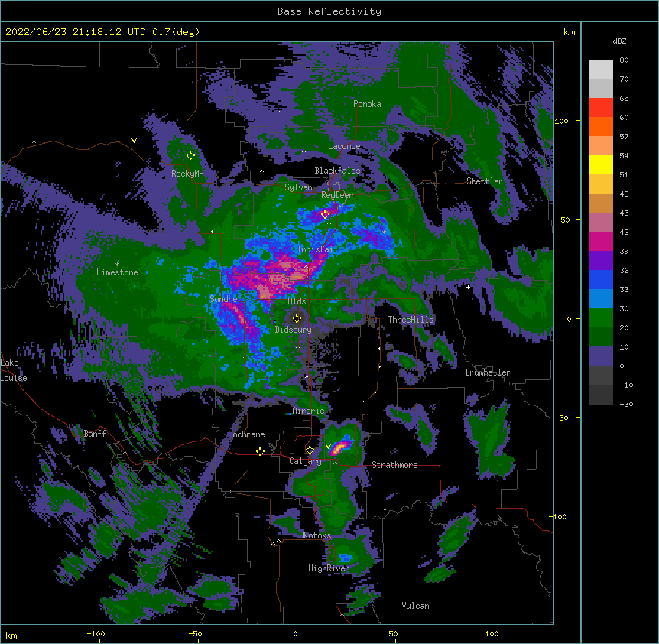659x644 pixels.
Task: Click the asterisk marker above Limestone
Action: pyautogui.click(x=117, y=264)
